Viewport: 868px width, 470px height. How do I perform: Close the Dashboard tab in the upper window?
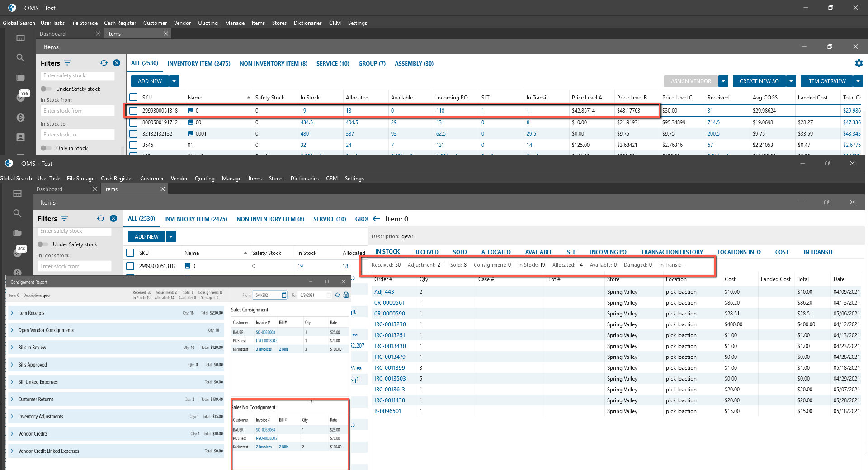point(98,34)
